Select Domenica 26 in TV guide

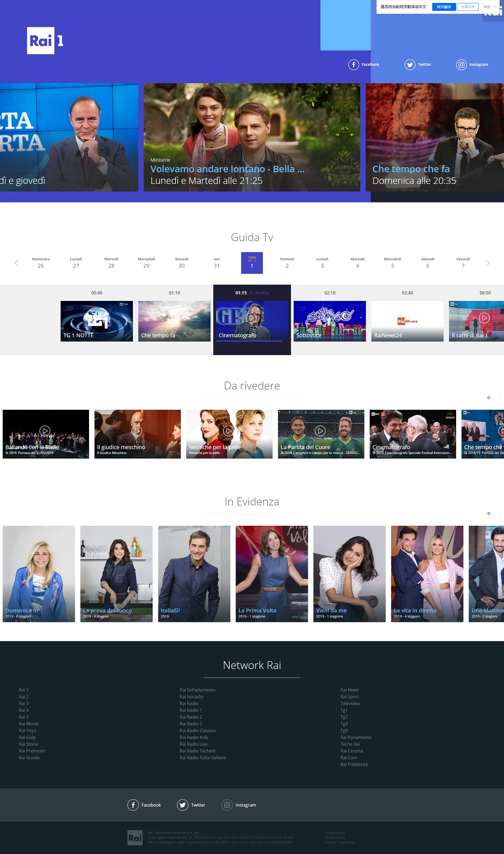click(x=41, y=263)
